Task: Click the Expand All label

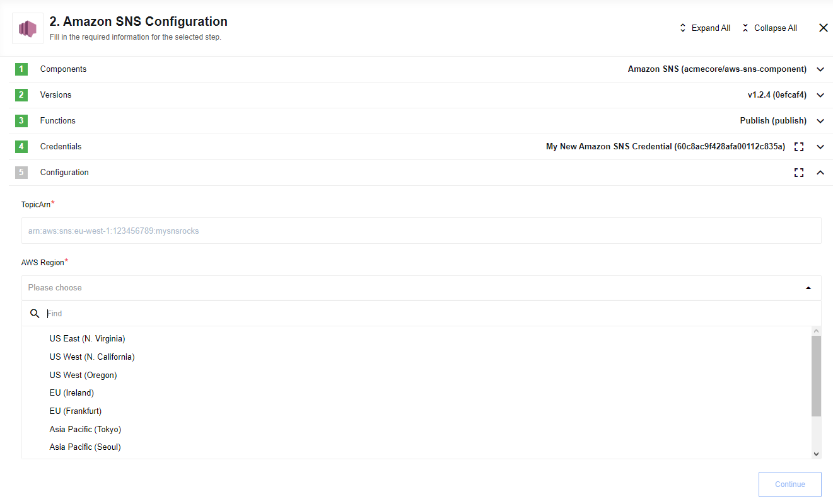Action: [711, 28]
